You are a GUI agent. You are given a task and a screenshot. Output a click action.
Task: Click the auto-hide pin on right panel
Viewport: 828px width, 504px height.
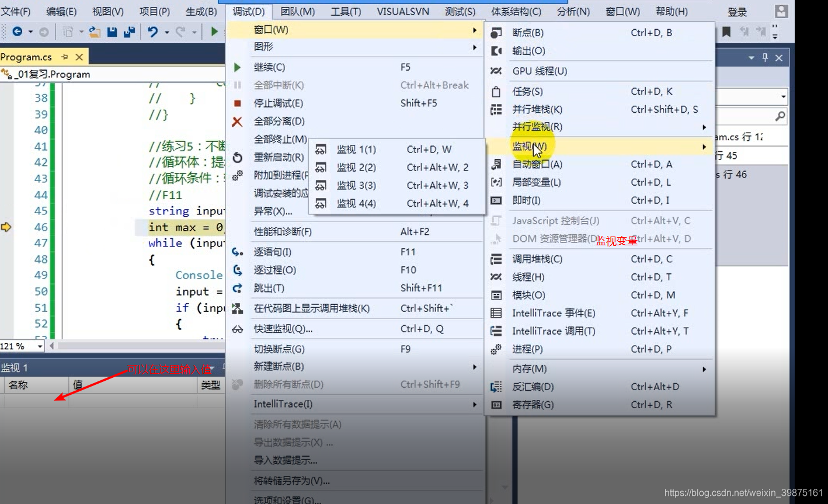coord(765,58)
